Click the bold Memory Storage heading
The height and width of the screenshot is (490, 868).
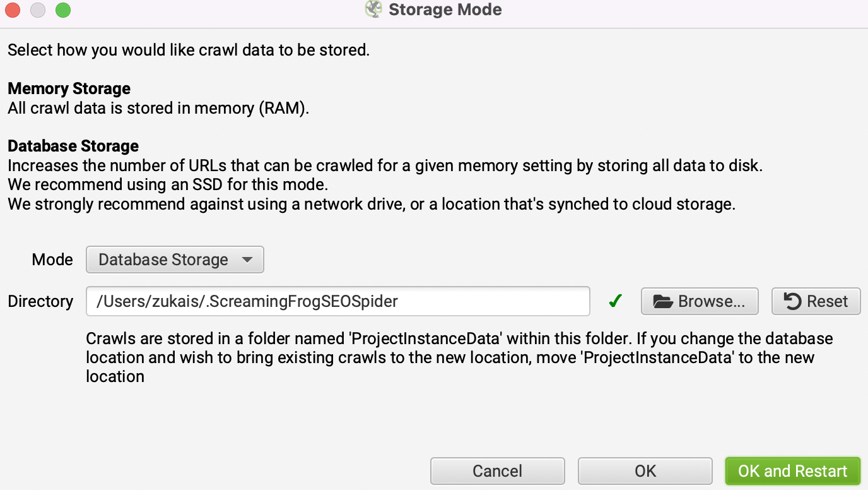click(69, 88)
